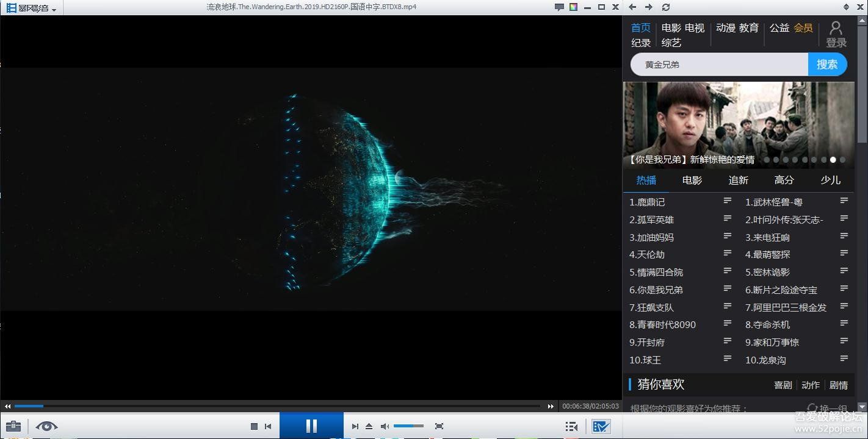
Task: Expand details icon beside 8.夺命杀机
Action: pyautogui.click(x=844, y=323)
